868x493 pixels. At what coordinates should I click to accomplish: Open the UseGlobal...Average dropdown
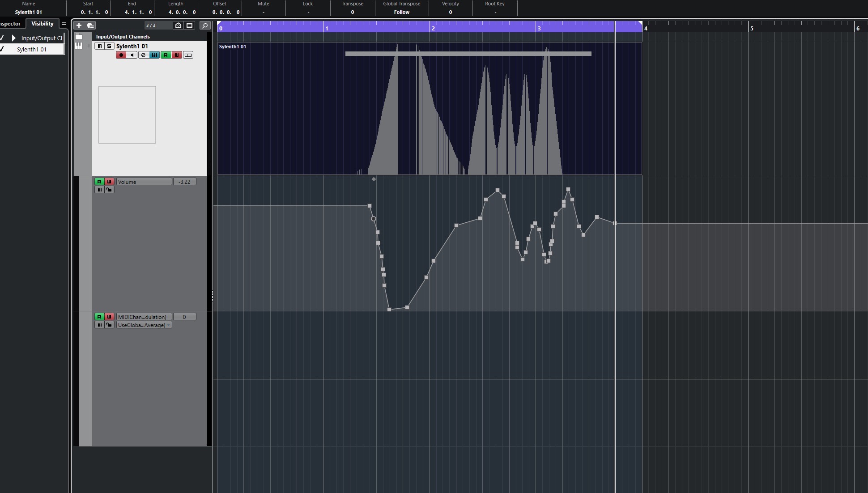point(144,325)
